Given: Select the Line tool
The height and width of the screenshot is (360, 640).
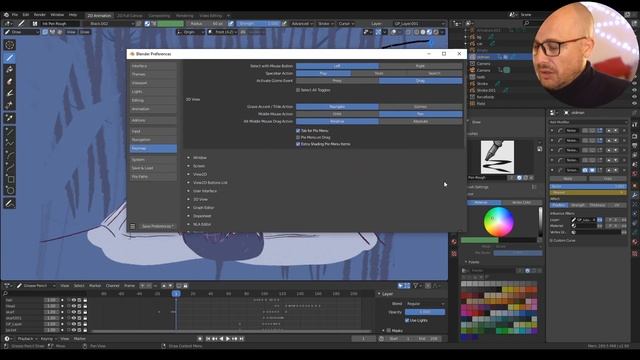Looking at the screenshot, I should pyautogui.click(x=9, y=131).
